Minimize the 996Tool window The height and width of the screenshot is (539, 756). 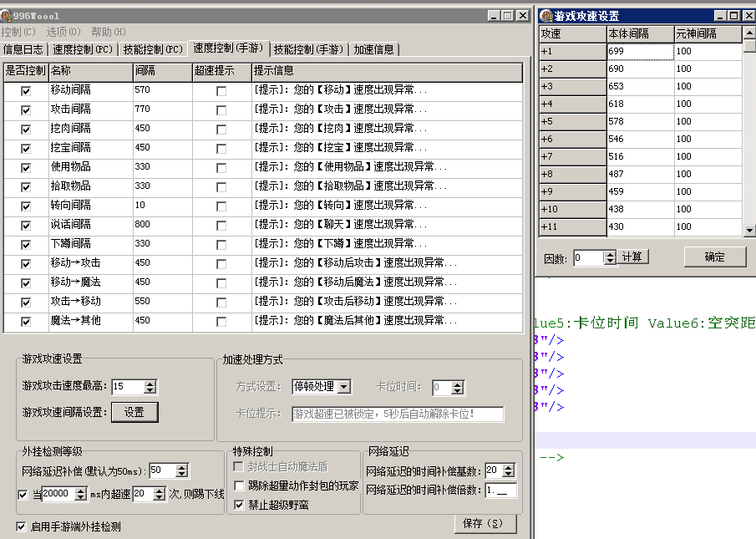tap(493, 15)
